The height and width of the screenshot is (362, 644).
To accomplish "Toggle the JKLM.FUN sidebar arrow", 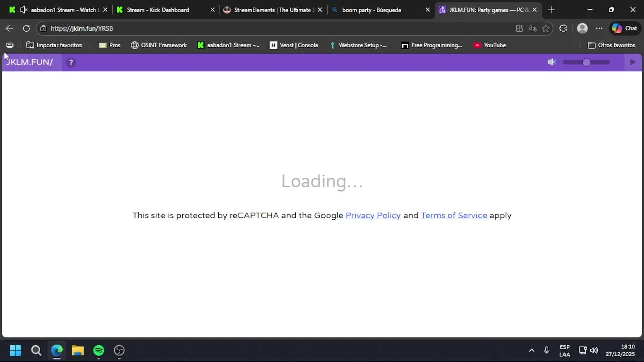I will click(x=633, y=62).
